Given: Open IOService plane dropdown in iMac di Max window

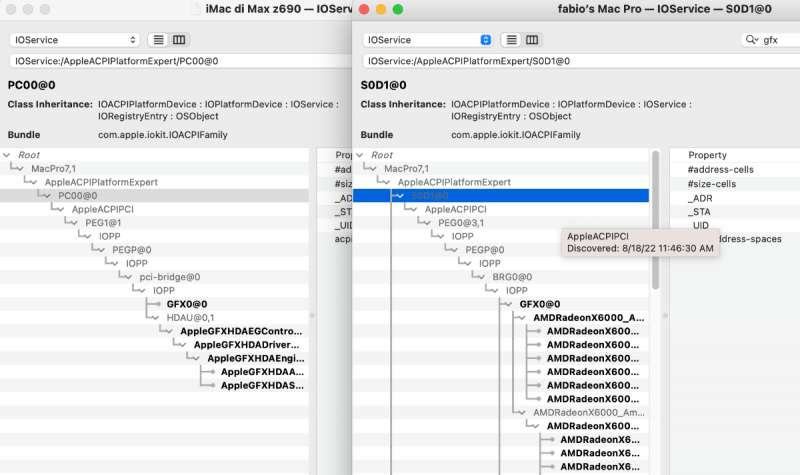Looking at the screenshot, I should [74, 40].
